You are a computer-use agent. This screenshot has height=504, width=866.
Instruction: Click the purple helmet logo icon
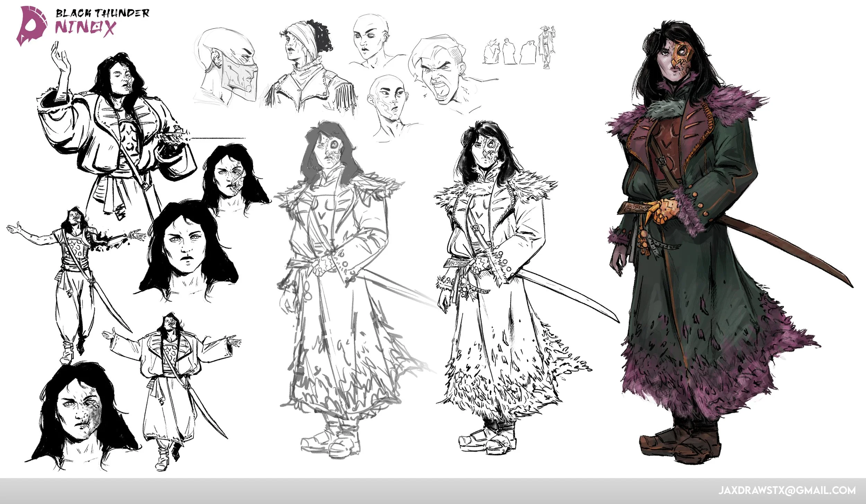click(x=32, y=26)
